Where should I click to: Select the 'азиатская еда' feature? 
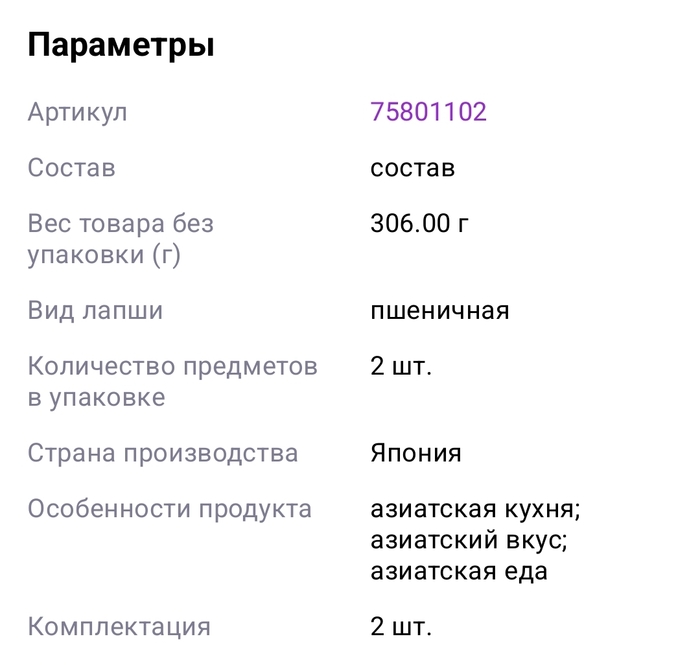click(x=459, y=572)
